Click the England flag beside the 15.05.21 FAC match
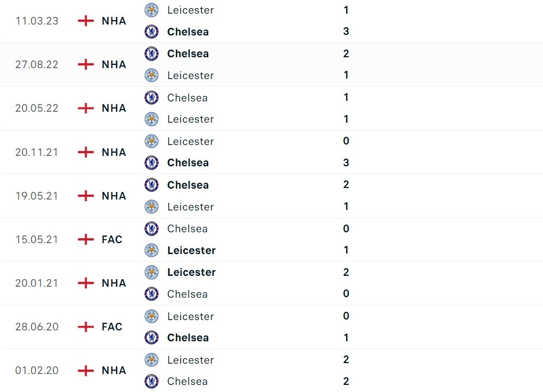This screenshot has height=392, width=543. pos(86,239)
